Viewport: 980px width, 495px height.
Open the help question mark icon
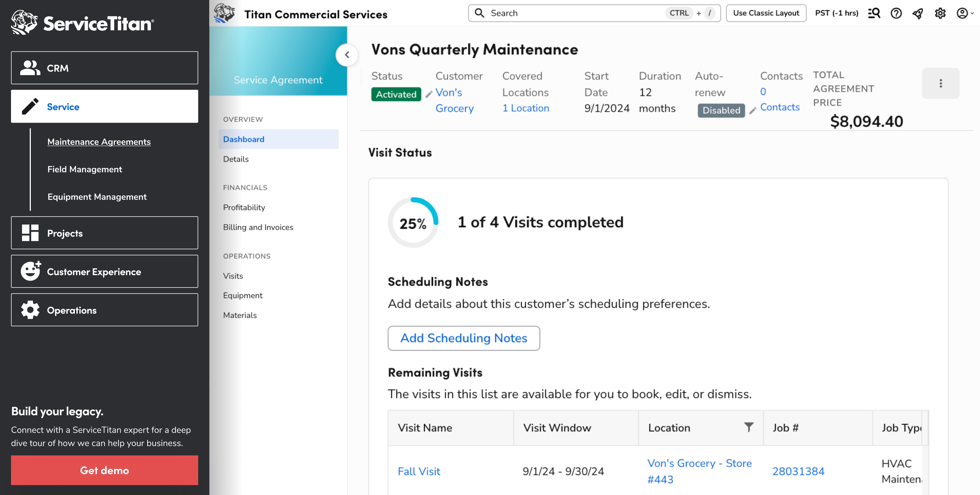896,13
